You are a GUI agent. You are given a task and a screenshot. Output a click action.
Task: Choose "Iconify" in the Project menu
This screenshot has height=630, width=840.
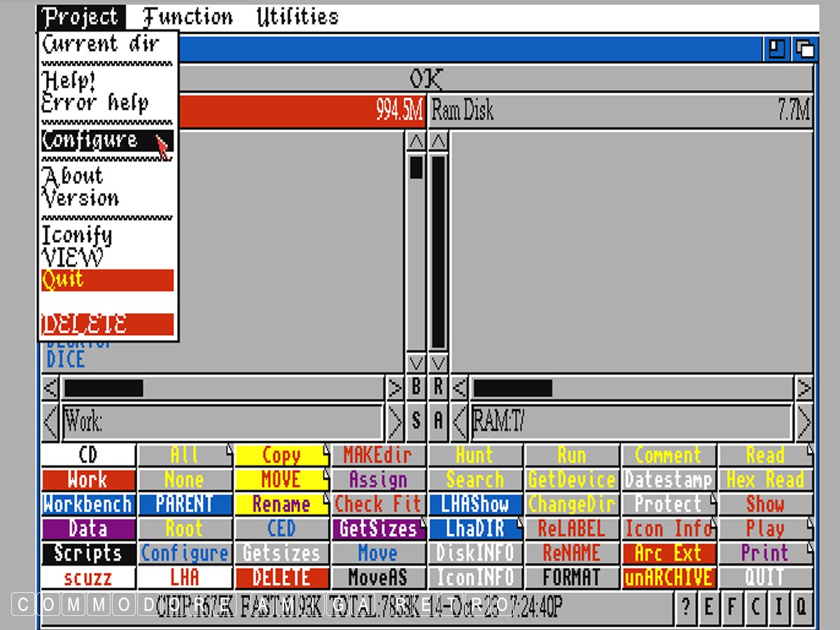pos(77,235)
